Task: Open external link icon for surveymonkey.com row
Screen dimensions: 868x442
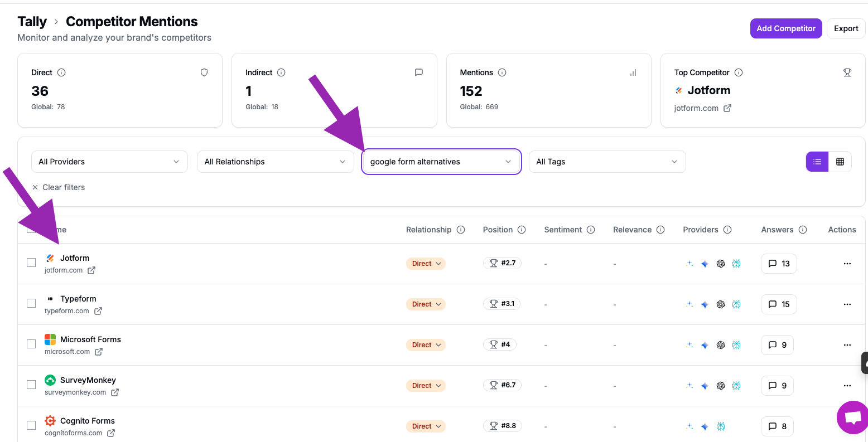Action: pyautogui.click(x=115, y=392)
